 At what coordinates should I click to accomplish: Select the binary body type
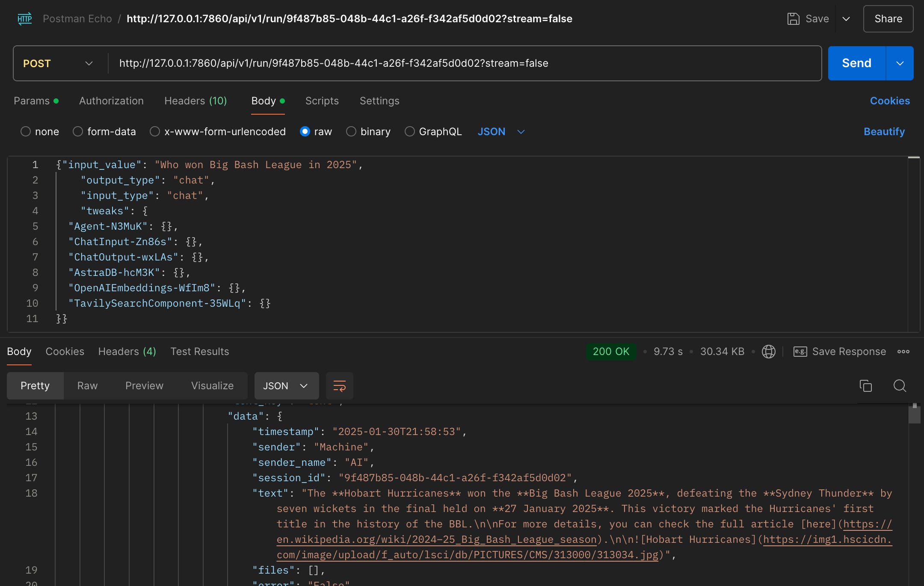(351, 132)
